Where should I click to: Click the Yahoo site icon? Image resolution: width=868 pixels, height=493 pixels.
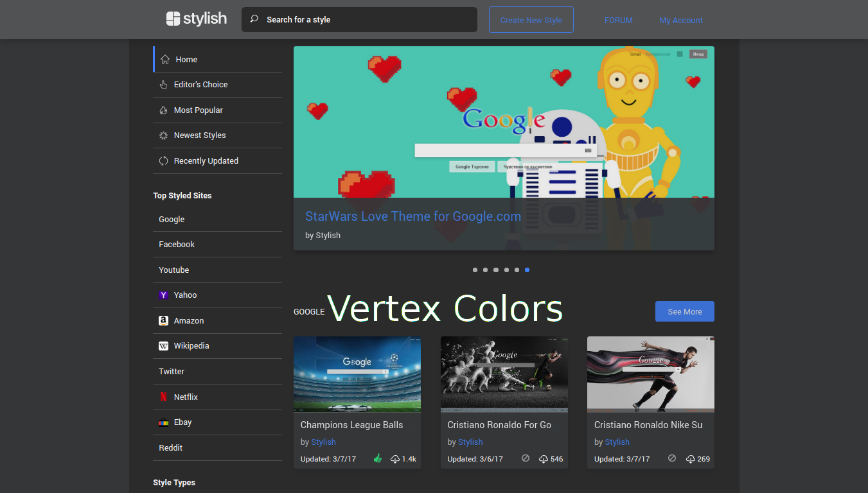tap(163, 295)
